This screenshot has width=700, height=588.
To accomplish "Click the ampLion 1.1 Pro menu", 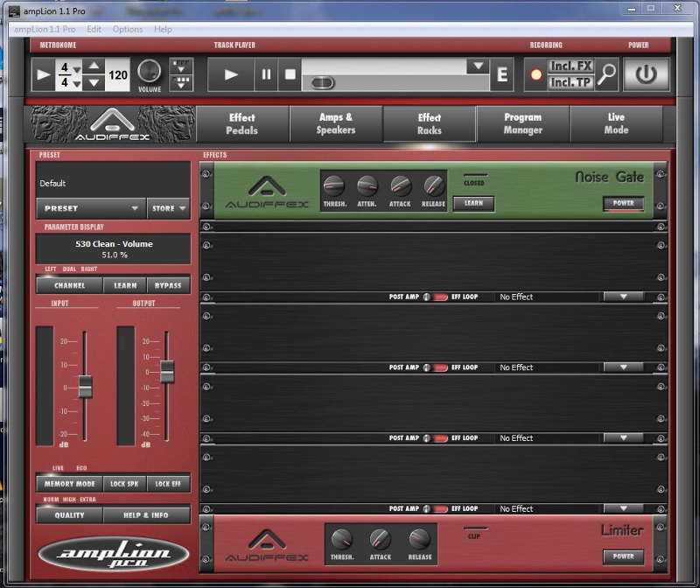I will 45,29.
